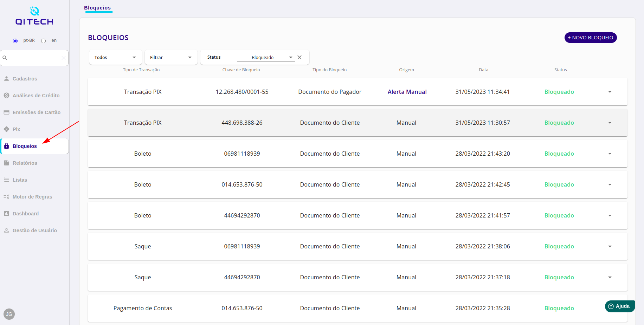Open Gestão de Usuário menu
644x325 pixels.
[x=35, y=230]
